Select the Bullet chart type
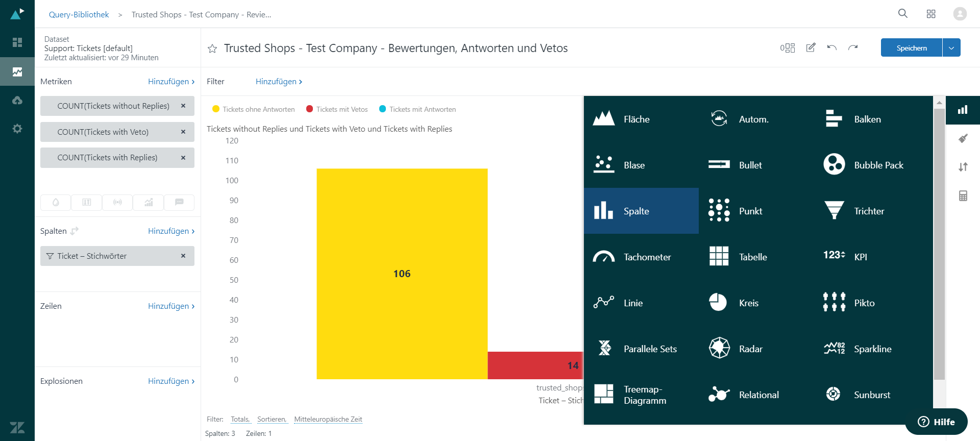Image resolution: width=980 pixels, height=441 pixels. point(756,165)
